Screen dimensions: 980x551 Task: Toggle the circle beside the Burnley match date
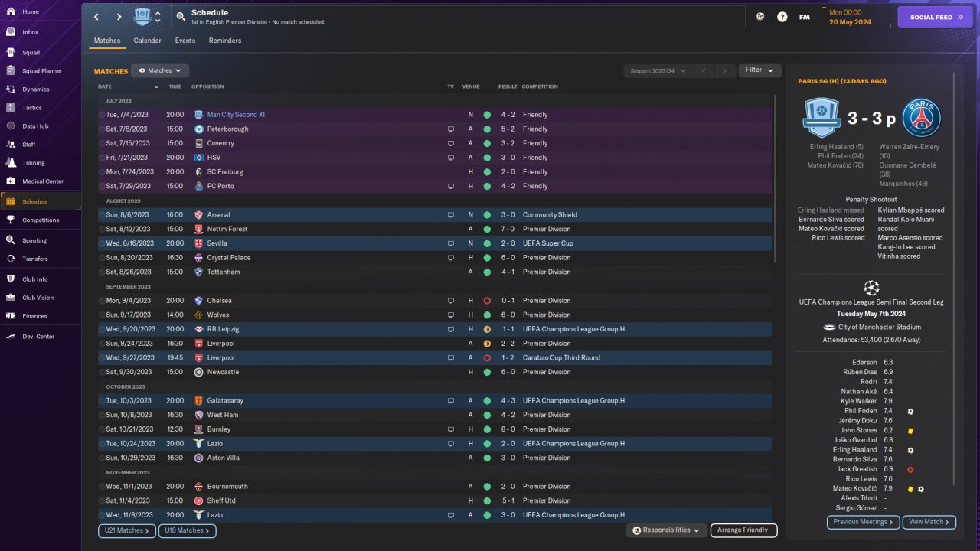102,429
